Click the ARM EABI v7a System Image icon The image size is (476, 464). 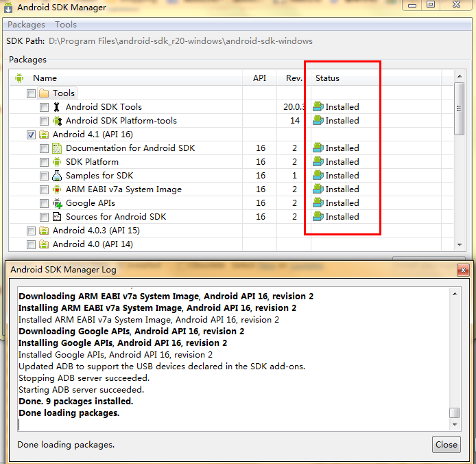point(57,189)
